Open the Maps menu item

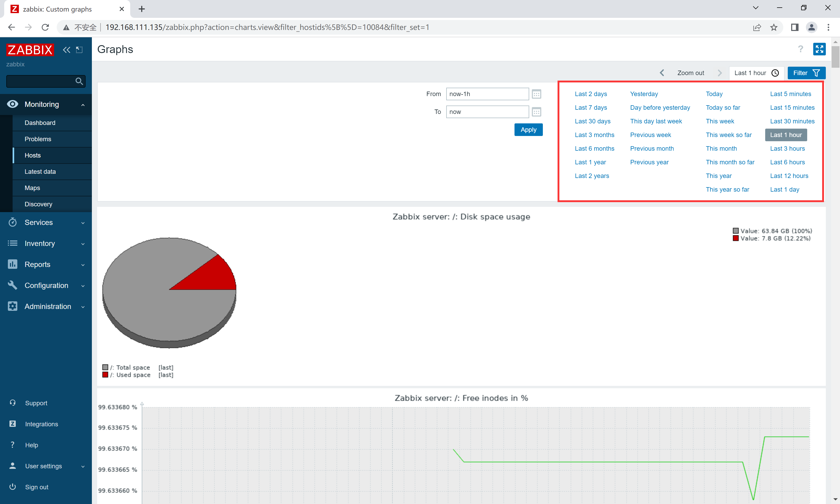pos(52,188)
